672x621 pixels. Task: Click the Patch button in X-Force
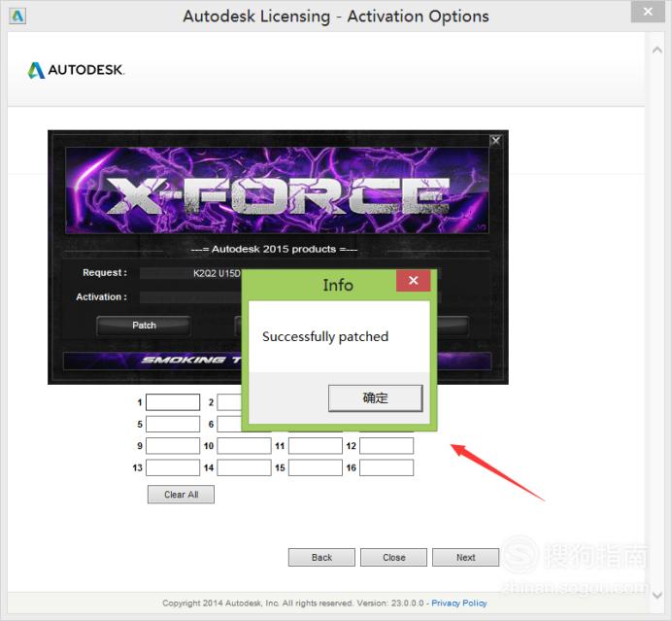144,326
